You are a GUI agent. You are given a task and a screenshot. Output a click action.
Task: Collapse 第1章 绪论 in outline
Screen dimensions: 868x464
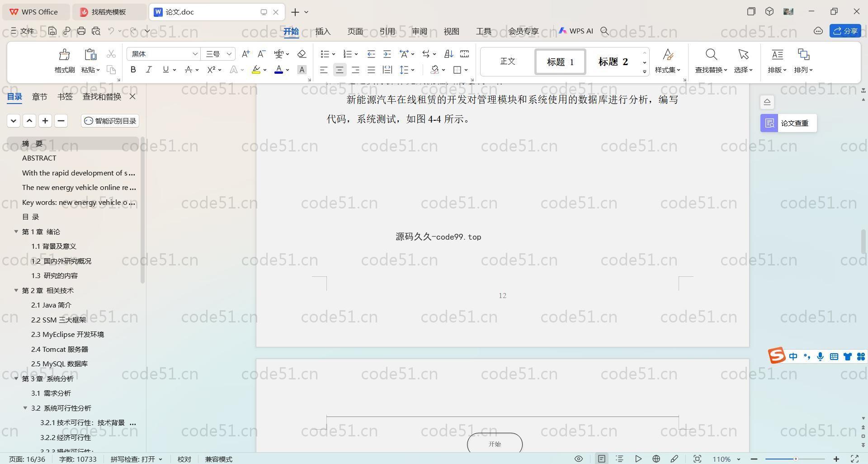coord(16,232)
